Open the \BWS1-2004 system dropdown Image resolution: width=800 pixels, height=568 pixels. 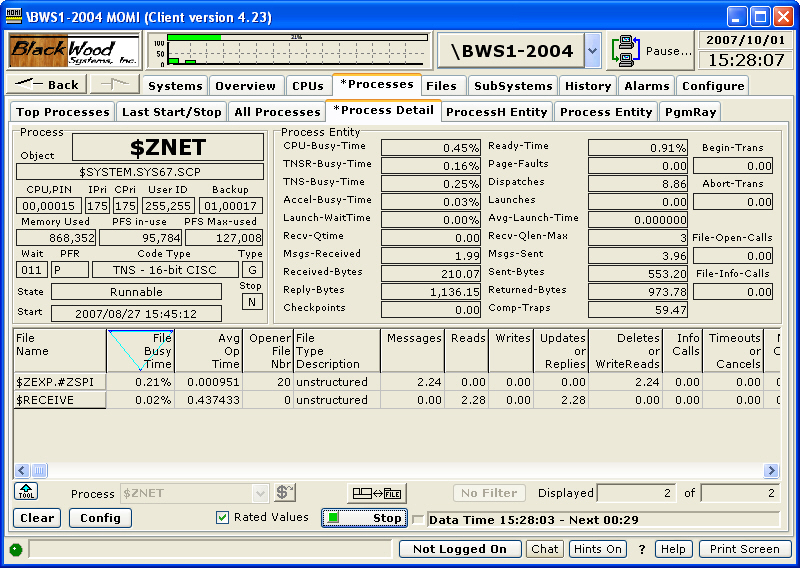593,51
